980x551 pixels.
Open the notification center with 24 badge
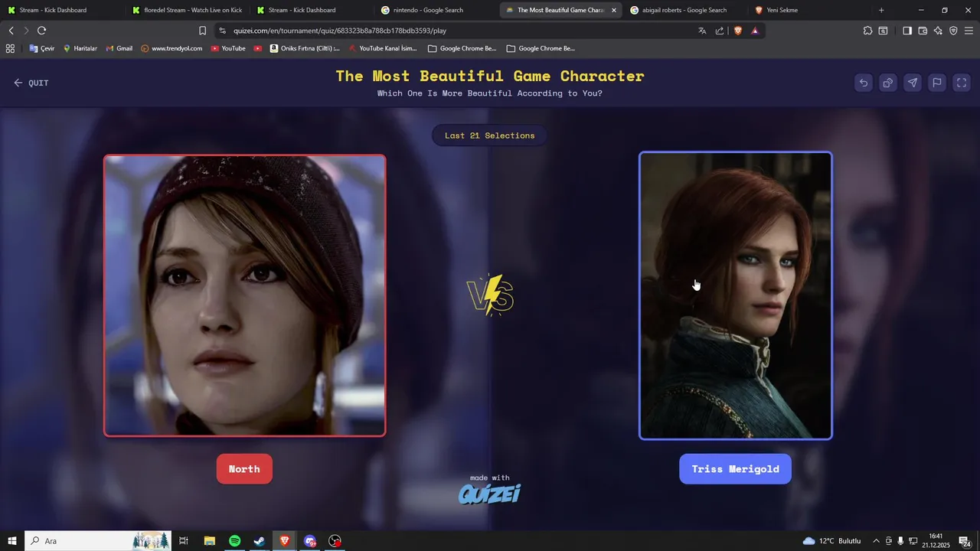coord(965,541)
